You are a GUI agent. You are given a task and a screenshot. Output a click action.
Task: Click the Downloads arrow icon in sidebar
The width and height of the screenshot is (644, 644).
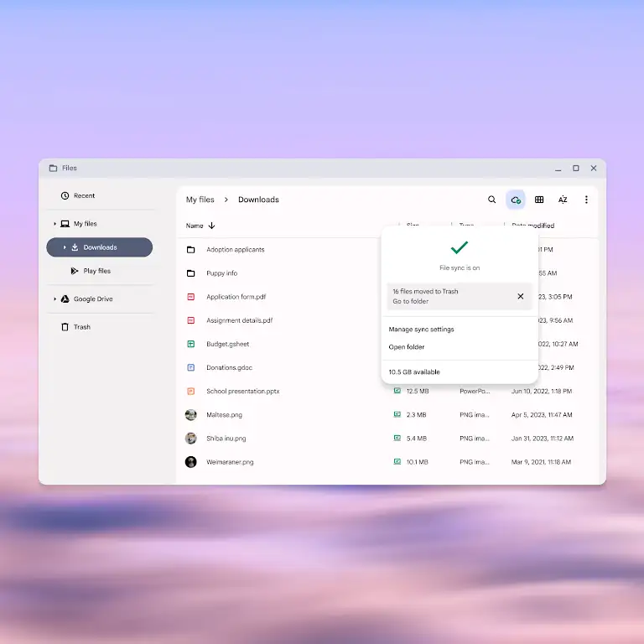click(x=75, y=247)
